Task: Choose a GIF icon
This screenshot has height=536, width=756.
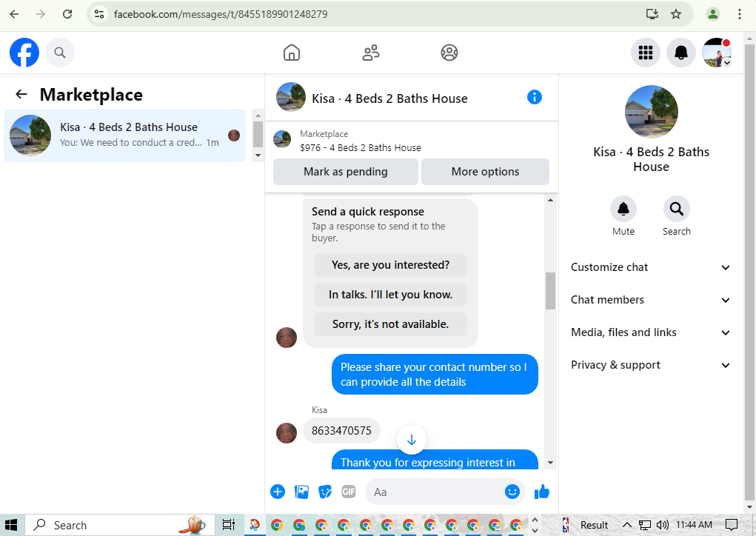Action: (349, 492)
